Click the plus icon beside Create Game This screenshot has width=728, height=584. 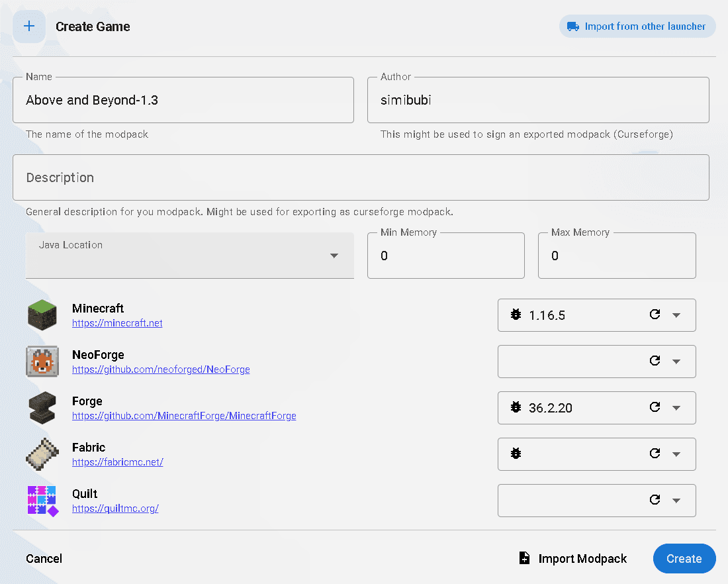[x=28, y=26]
